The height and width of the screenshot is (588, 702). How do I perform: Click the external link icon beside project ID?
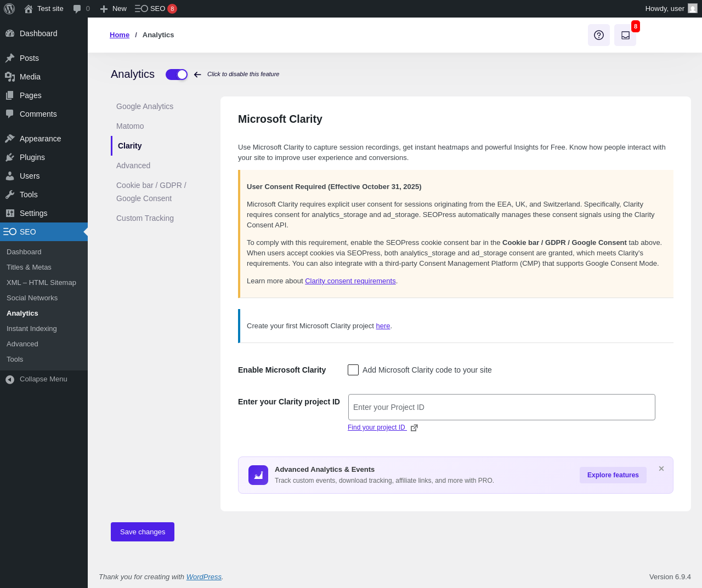(x=414, y=428)
